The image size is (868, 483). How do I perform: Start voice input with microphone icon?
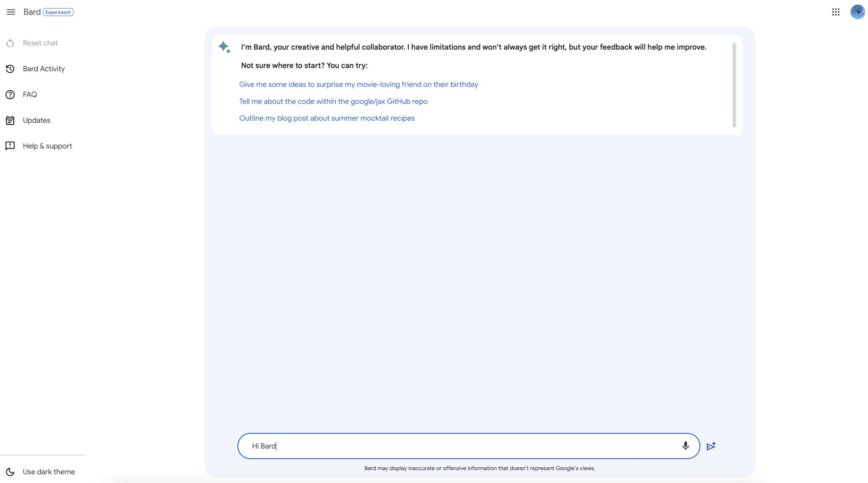click(685, 446)
